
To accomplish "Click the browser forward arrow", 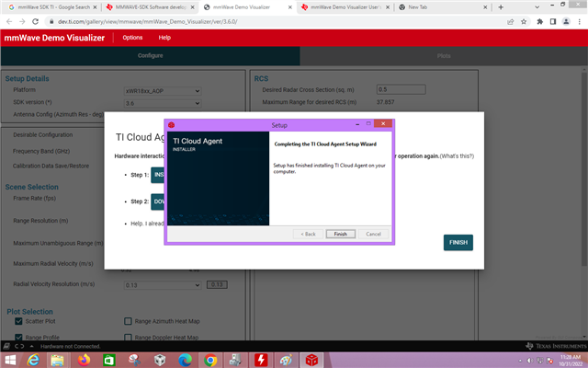I will pyautogui.click(x=22, y=22).
